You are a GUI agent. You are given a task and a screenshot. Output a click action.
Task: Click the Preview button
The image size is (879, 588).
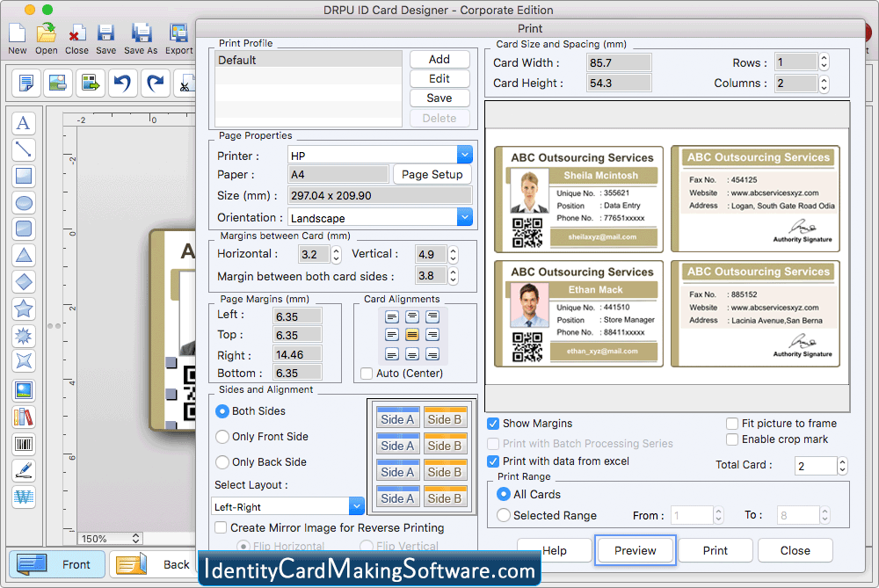tap(636, 550)
